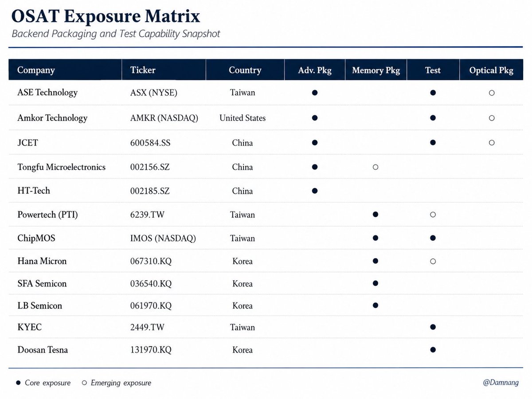Click ticker 067310.KQ
Viewport: 532px width, 399px height.
click(151, 261)
